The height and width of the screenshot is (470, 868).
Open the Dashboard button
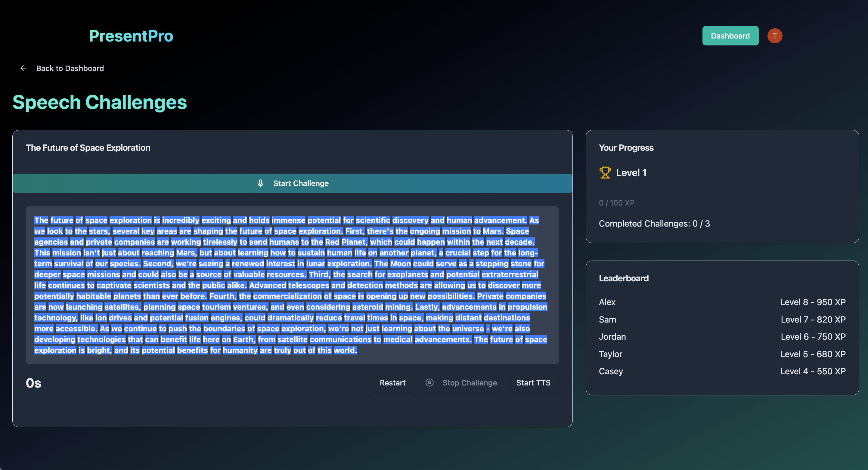(x=730, y=36)
